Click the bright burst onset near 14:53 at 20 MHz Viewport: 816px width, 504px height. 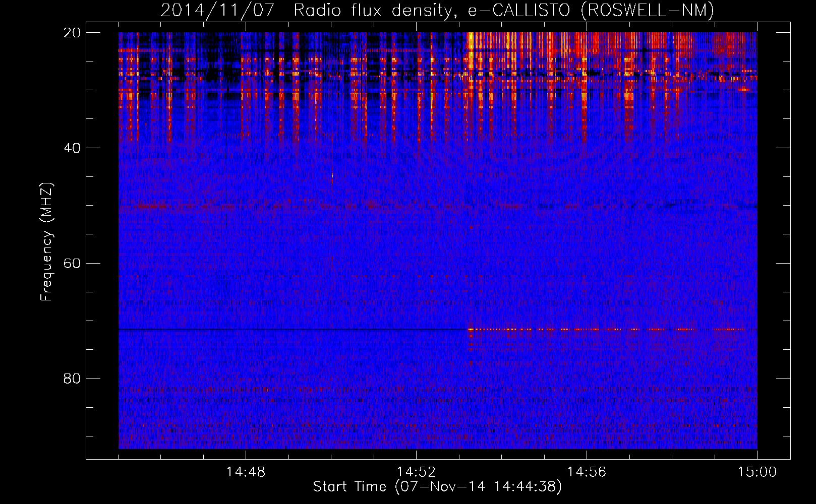click(x=471, y=50)
